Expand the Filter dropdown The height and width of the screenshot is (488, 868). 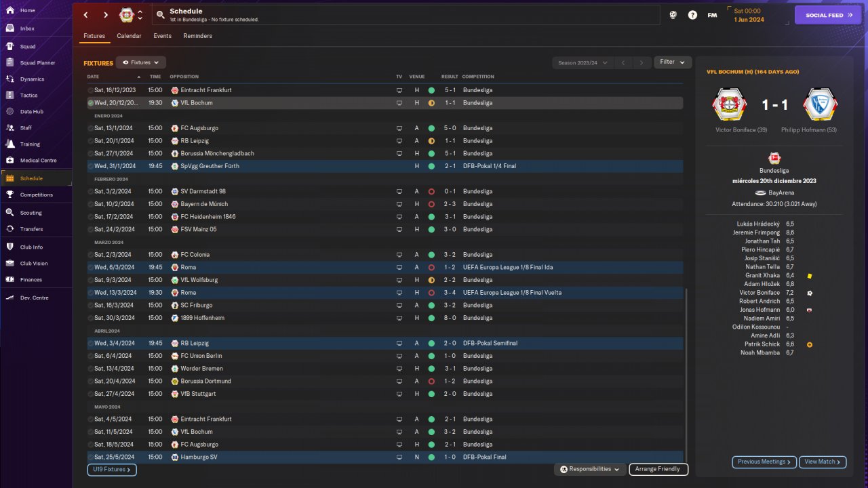[x=673, y=62]
